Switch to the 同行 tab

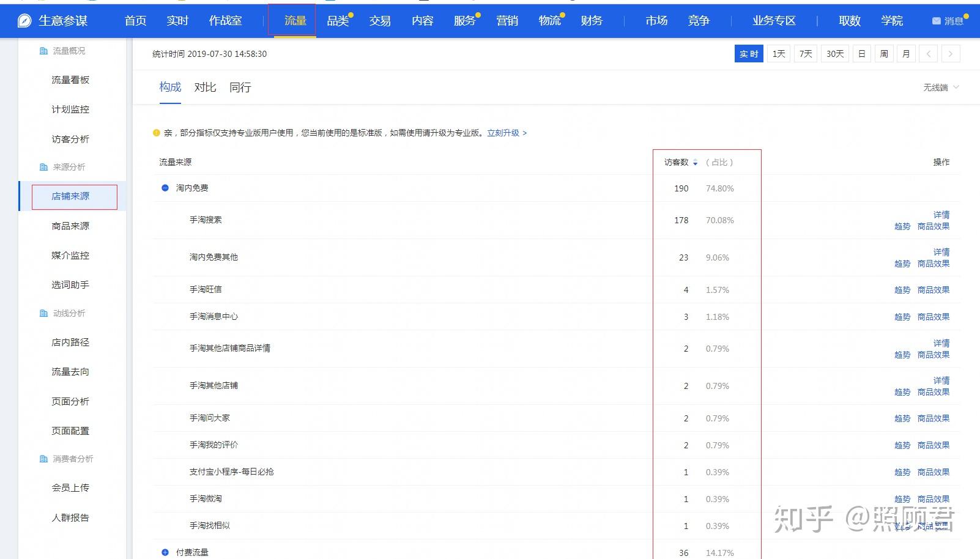[240, 87]
